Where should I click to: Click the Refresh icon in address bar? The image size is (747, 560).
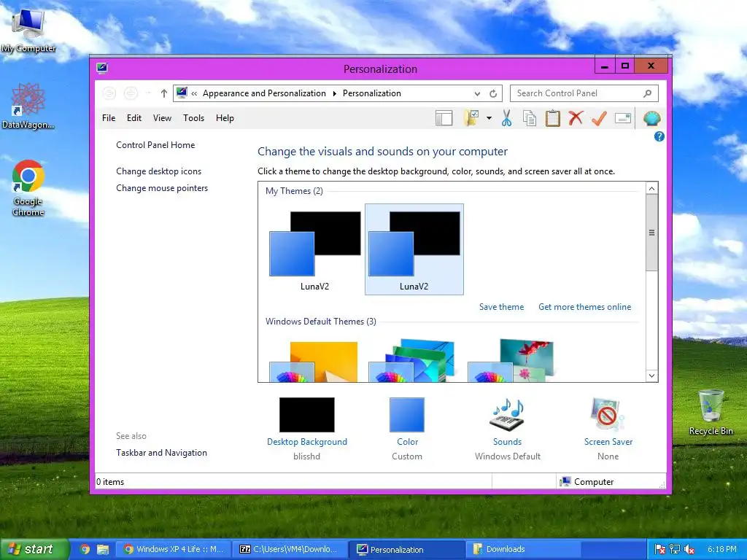click(x=493, y=93)
